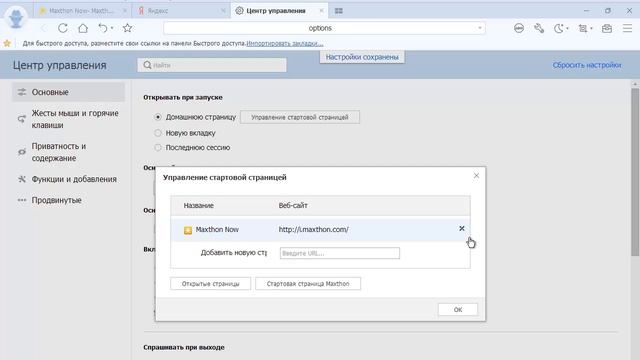Image resolution: width=640 pixels, height=360 pixels.
Task: Click the Введите URL input field
Action: 340,253
